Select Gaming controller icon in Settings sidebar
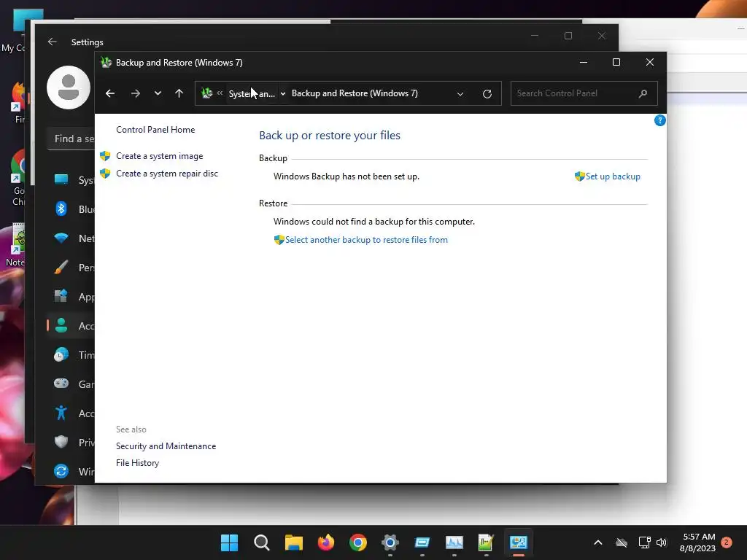Screen dimensions: 747x560 coord(61,384)
